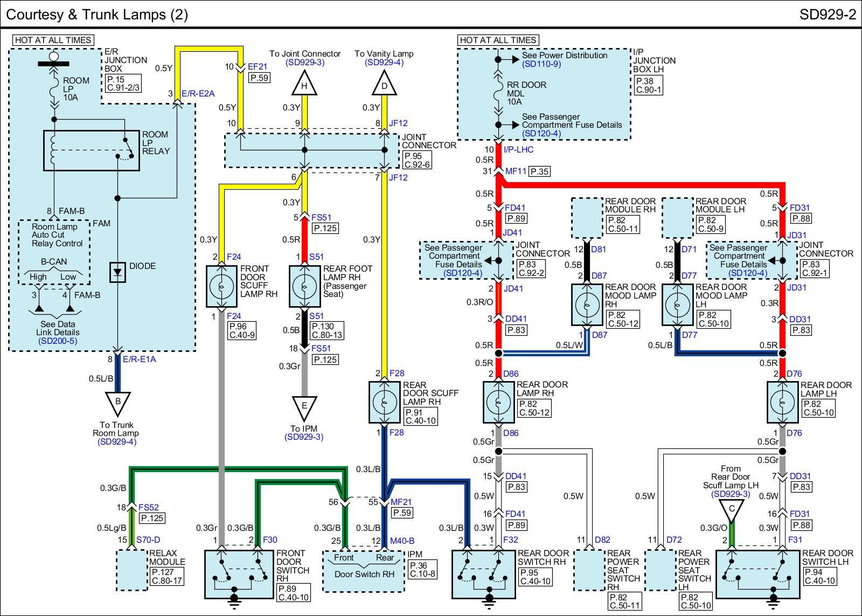Click triangle connector H to Joint Connector
This screenshot has height=616, width=862.
(304, 85)
